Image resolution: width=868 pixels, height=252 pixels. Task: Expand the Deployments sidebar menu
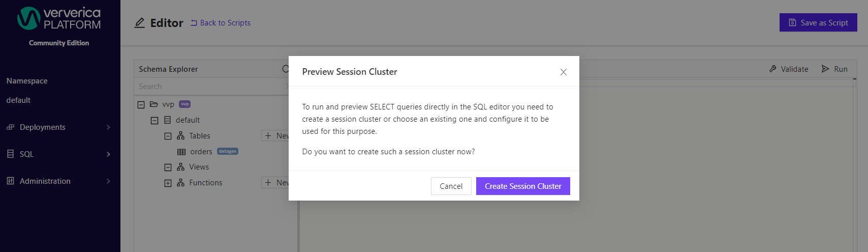pyautogui.click(x=60, y=127)
